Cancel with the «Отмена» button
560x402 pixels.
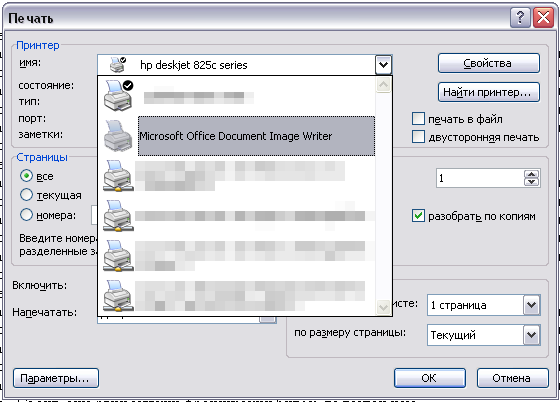point(512,378)
